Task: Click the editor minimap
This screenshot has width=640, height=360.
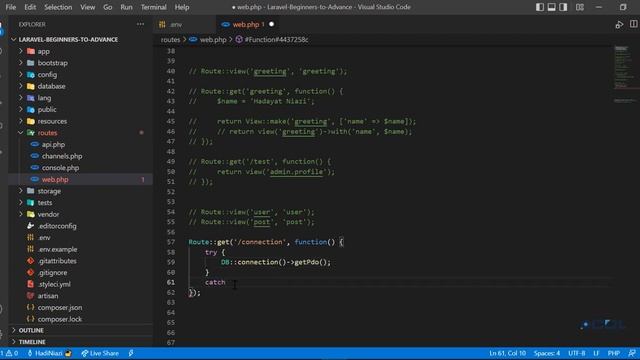Action: 624,73
